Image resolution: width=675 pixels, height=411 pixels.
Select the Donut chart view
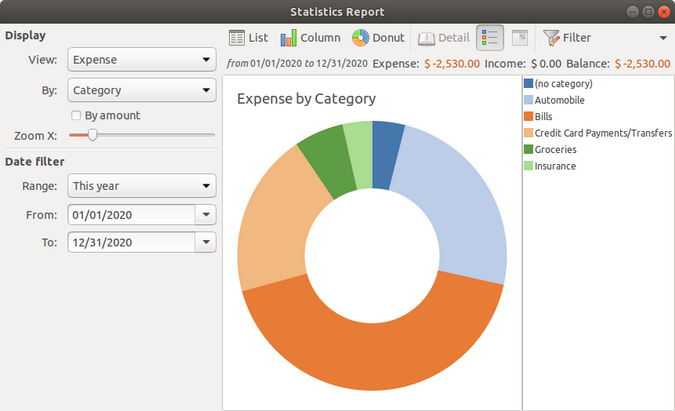coord(377,38)
